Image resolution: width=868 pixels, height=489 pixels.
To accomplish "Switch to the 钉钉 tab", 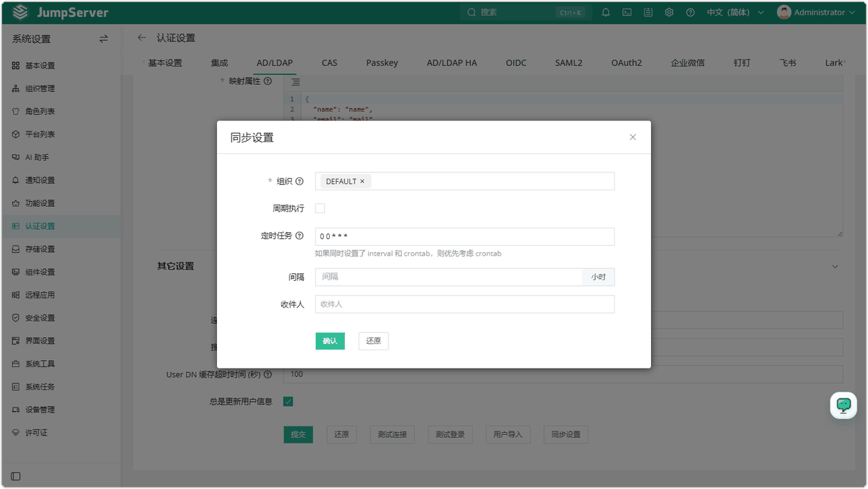I will [x=742, y=63].
